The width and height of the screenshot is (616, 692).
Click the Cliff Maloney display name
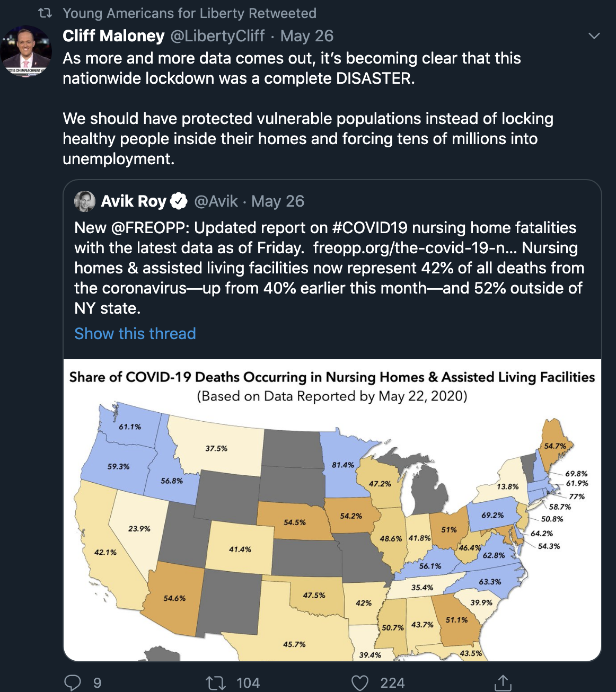pyautogui.click(x=113, y=36)
